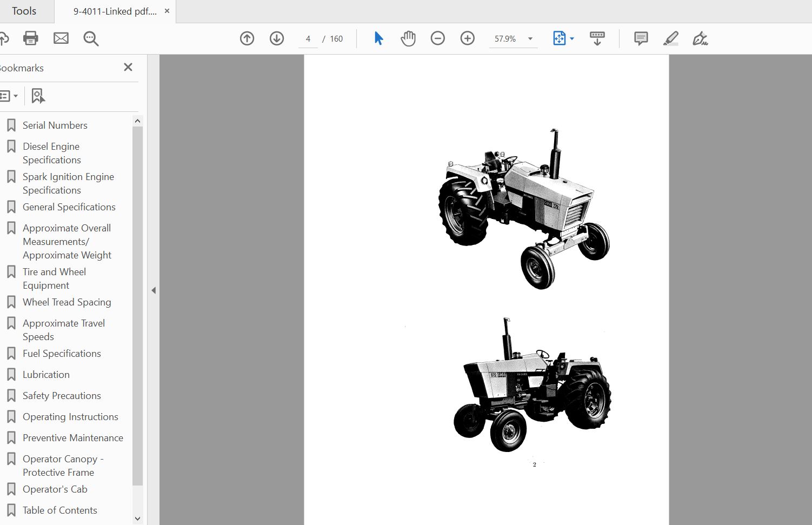Open the zoom percentage dropdown
The image size is (812, 525).
coord(530,39)
